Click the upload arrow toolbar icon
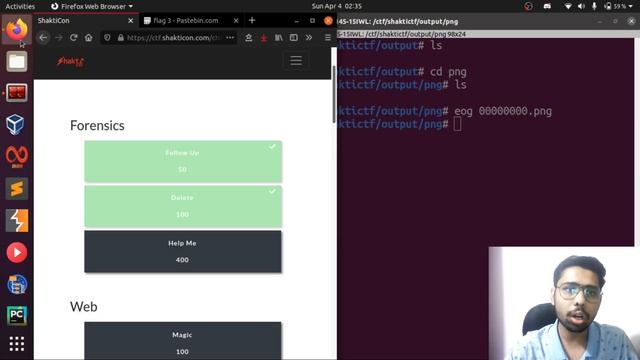Screen dimensions: 640x360 coord(249,38)
